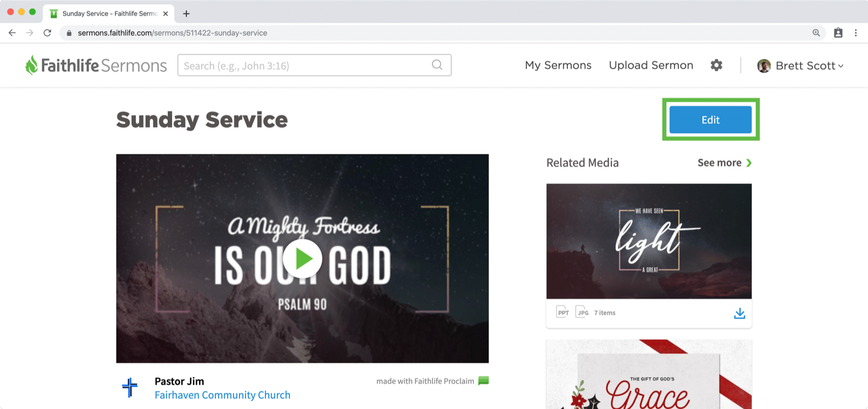The height and width of the screenshot is (409, 868).
Task: Click the Related Media heading
Action: (583, 163)
